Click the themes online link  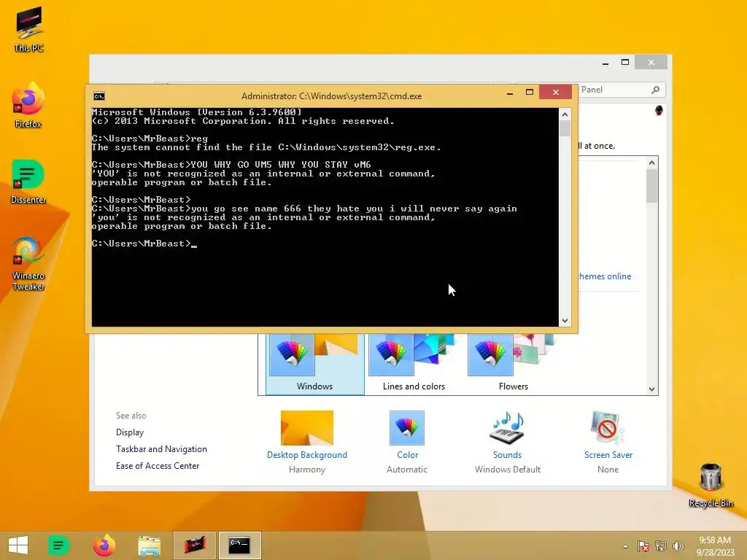pyautogui.click(x=605, y=276)
